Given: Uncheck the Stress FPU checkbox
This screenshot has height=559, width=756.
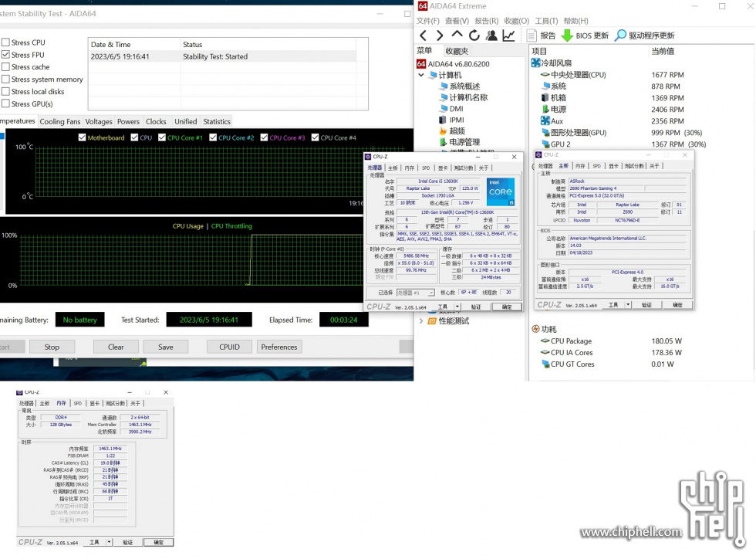Looking at the screenshot, I should [6, 55].
